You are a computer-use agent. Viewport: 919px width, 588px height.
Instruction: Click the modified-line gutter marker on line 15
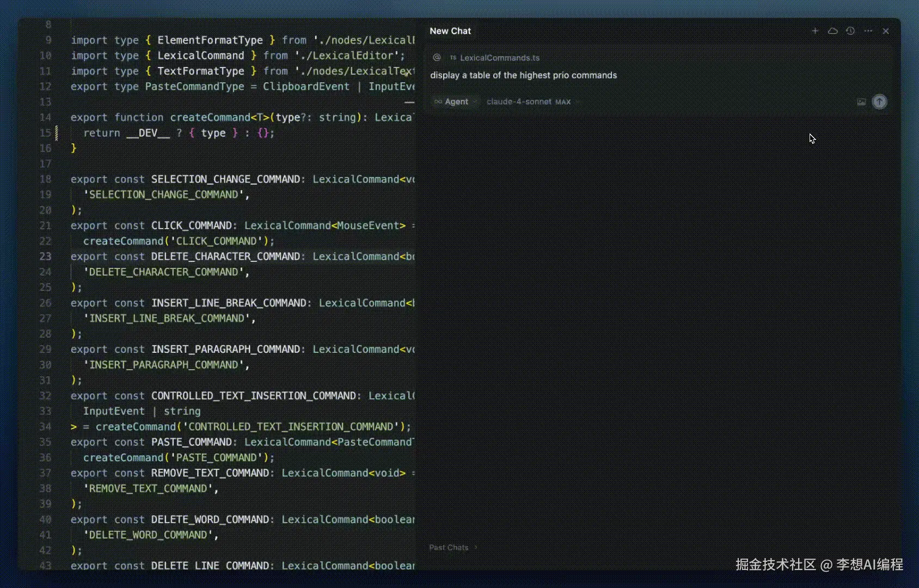pyautogui.click(x=57, y=133)
